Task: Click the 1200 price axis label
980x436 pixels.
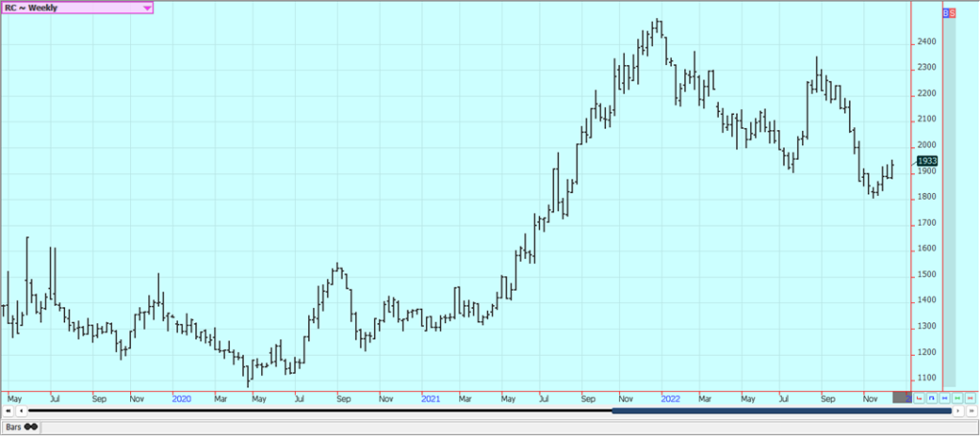Action: point(926,353)
